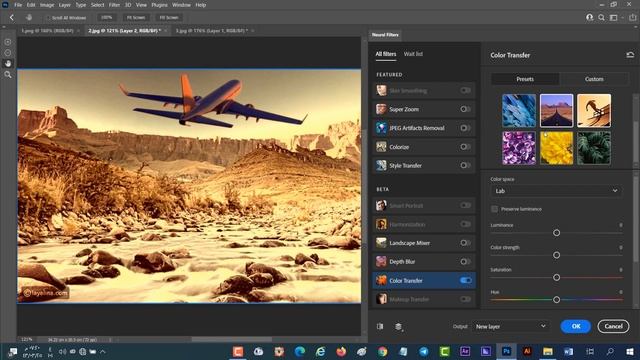This screenshot has height=360, width=640.
Task: Click the reset icon beside Color Transfer title
Action: [630, 55]
